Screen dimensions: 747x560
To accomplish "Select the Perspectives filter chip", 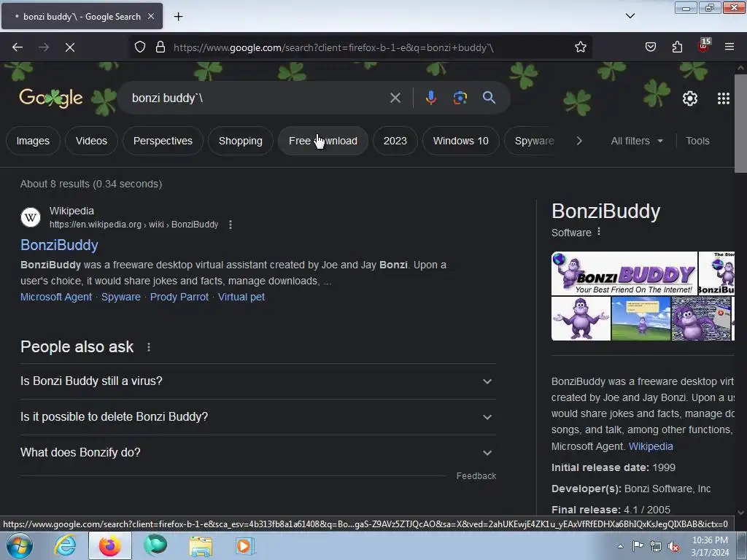I will 163,141.
